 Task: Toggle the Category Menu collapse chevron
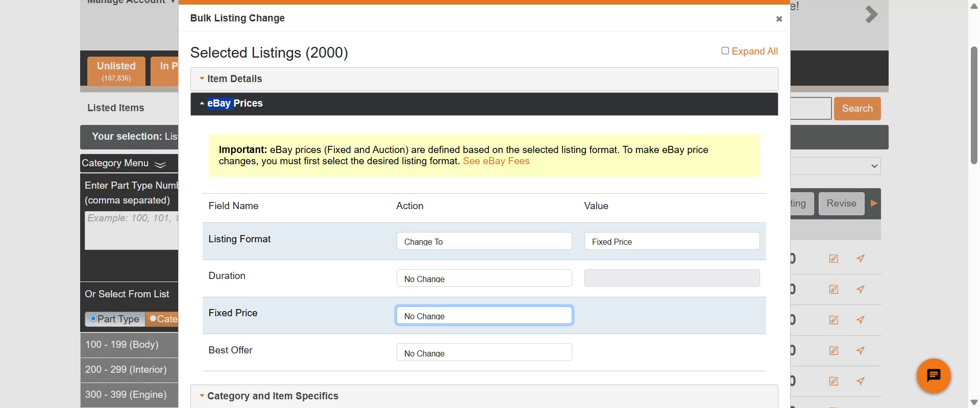pos(160,164)
